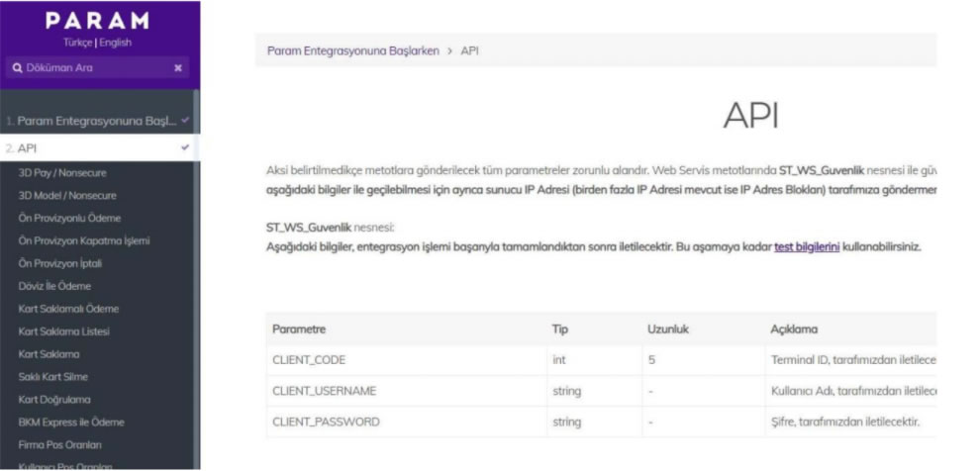Click the Terminal ID description cell

point(853,360)
